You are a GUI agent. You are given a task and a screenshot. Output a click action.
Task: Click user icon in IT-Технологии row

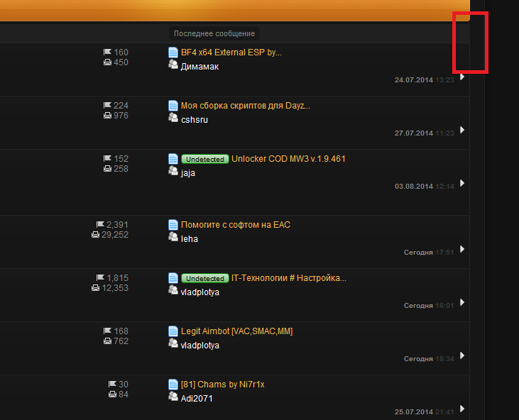pyautogui.click(x=173, y=290)
